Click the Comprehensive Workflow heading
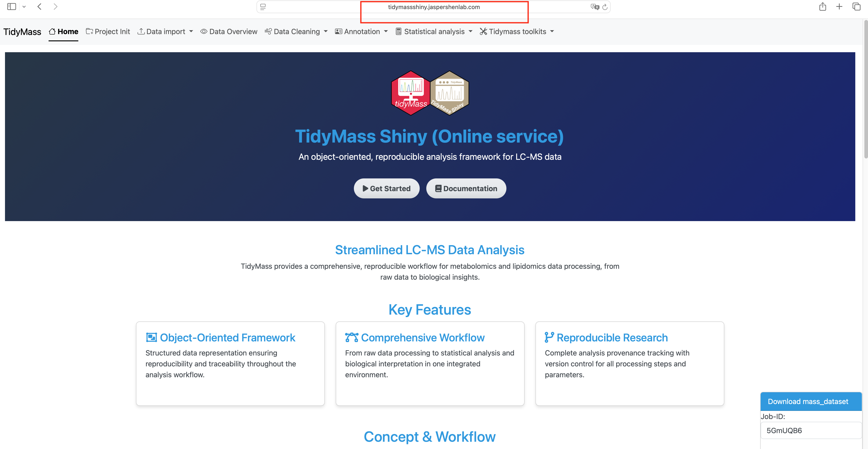868x449 pixels. coord(423,337)
